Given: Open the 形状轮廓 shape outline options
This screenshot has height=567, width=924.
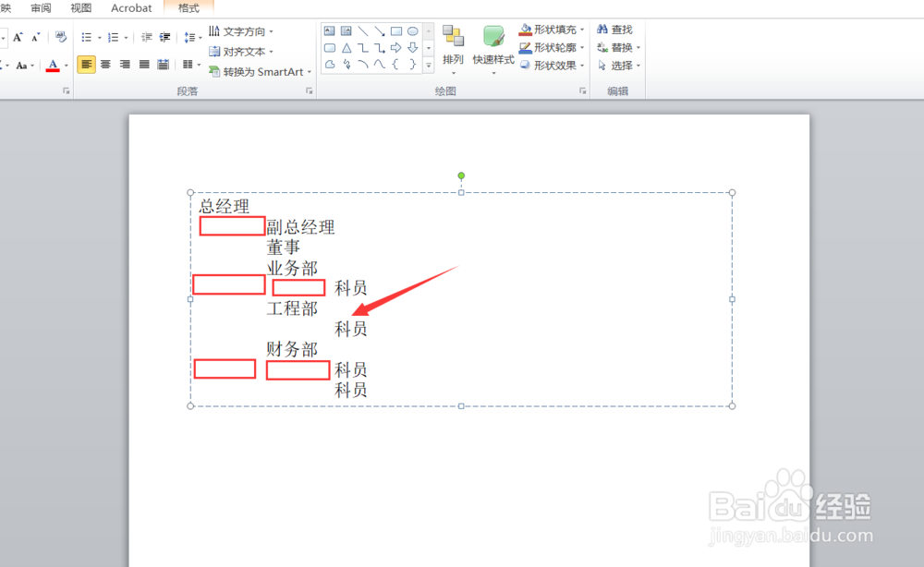Looking at the screenshot, I should coord(552,47).
